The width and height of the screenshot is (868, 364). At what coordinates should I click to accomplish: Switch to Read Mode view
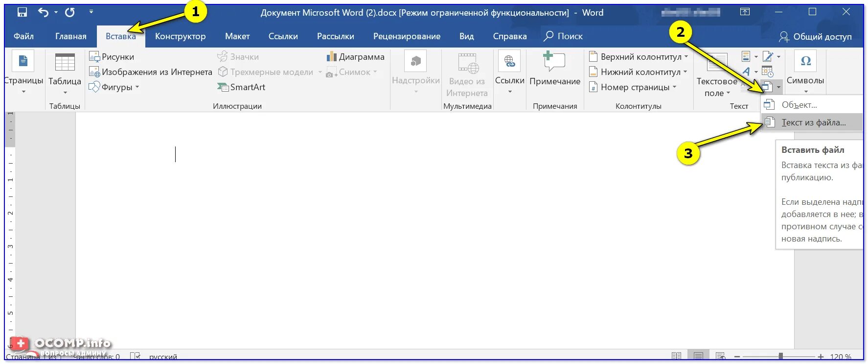[x=676, y=356]
